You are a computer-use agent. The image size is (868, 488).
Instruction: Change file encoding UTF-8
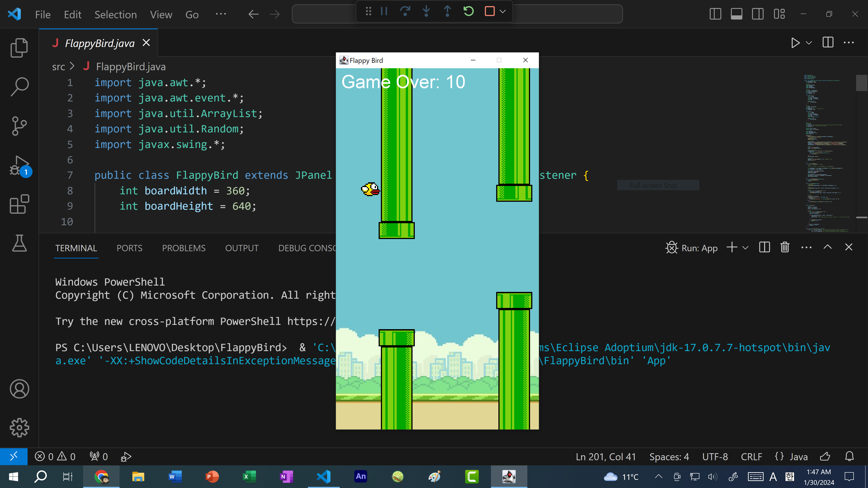tap(715, 457)
